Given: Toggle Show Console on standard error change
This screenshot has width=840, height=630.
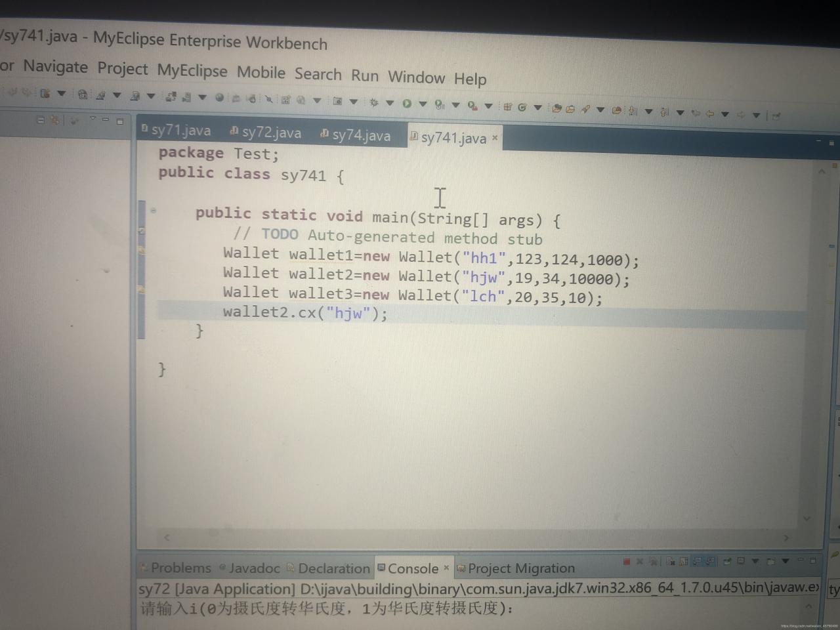Looking at the screenshot, I should [x=711, y=561].
